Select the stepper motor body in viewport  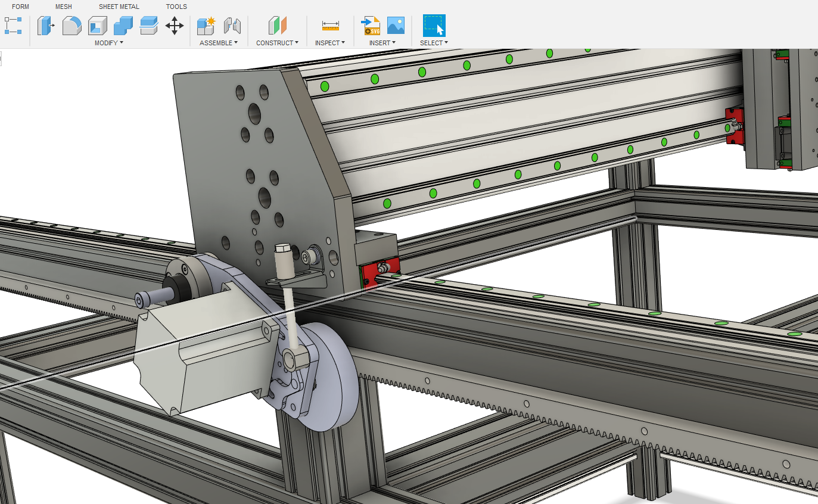(x=197, y=363)
